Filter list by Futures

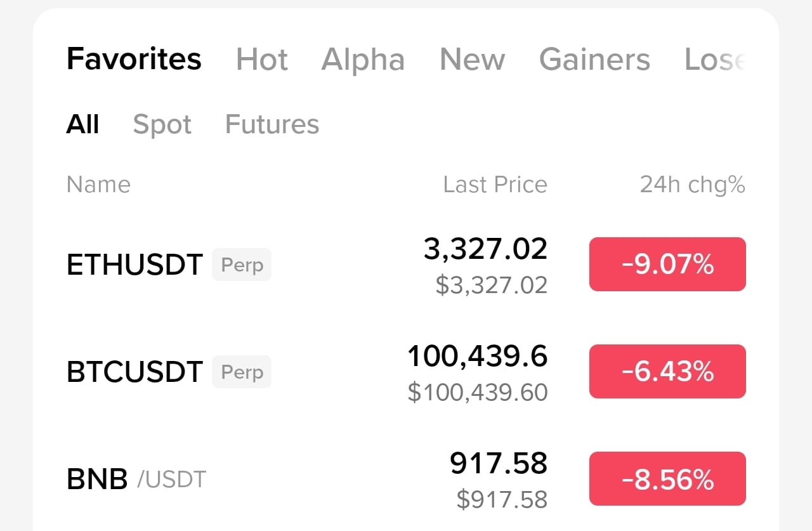pyautogui.click(x=272, y=124)
